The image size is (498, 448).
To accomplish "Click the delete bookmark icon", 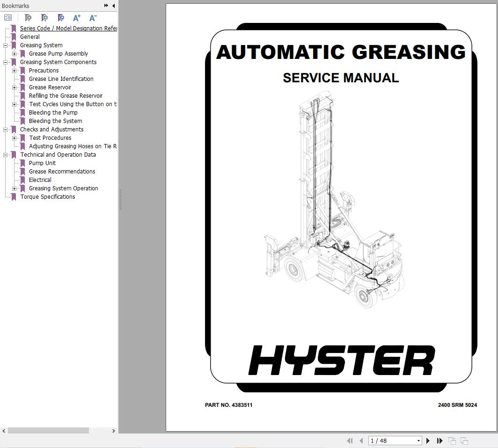I will (28, 18).
